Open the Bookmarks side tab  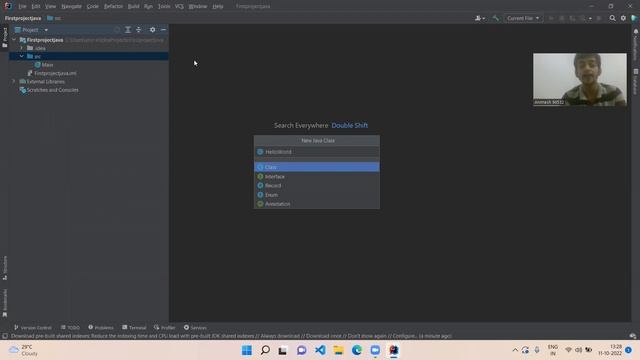coord(5,302)
